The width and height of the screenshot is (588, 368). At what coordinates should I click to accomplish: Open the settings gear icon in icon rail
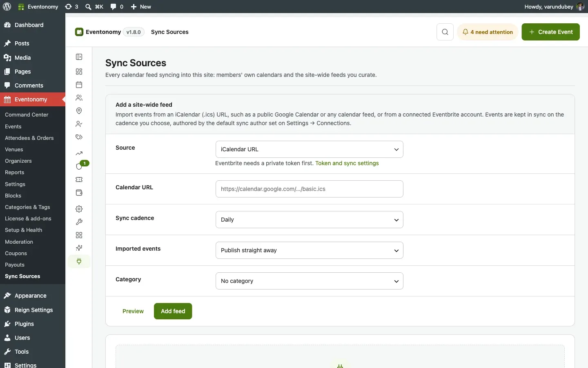[x=79, y=209]
